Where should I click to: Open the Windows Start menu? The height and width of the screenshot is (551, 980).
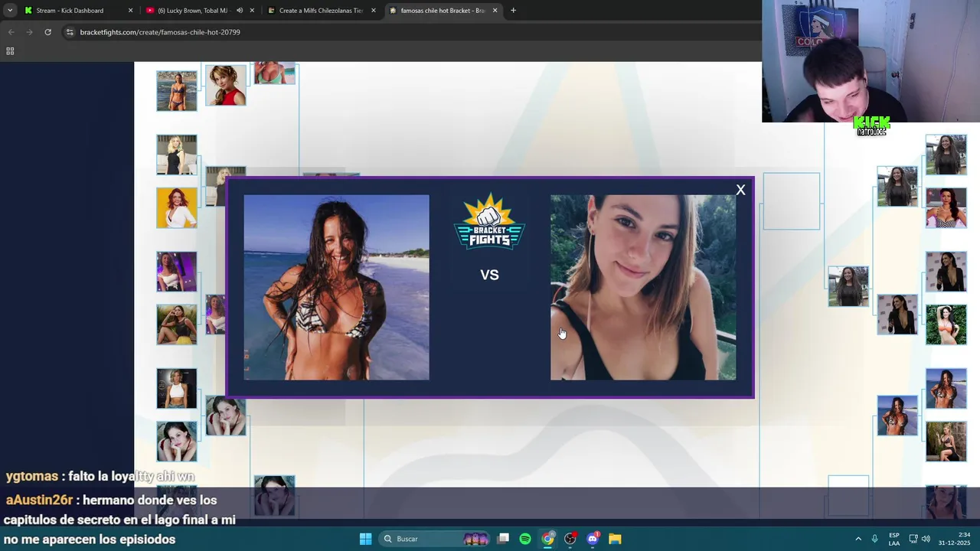(x=365, y=539)
